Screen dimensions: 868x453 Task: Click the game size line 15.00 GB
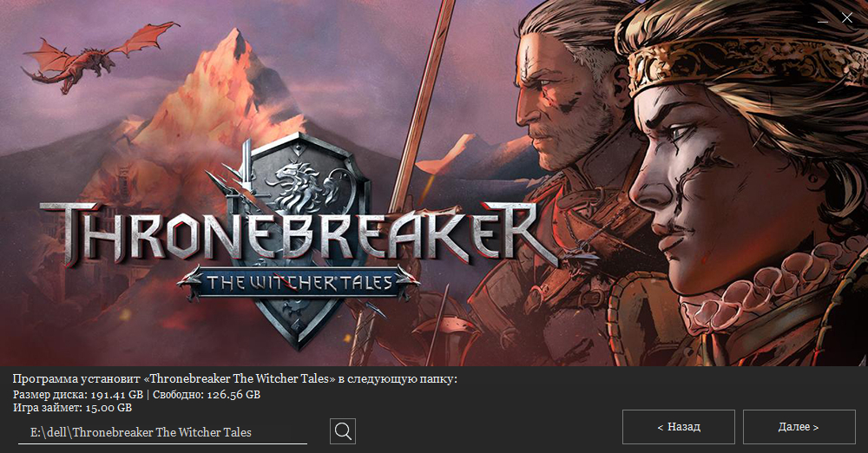tap(73, 408)
